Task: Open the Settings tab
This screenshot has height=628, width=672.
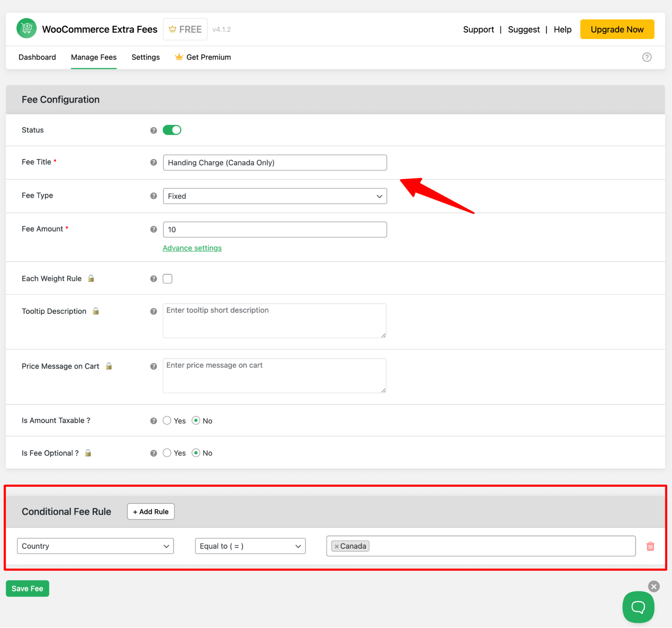Action: tap(145, 57)
